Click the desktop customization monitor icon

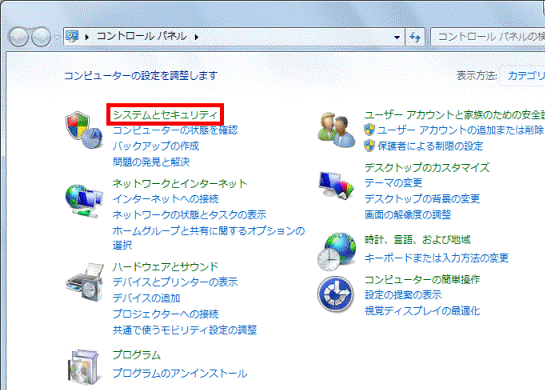point(336,185)
